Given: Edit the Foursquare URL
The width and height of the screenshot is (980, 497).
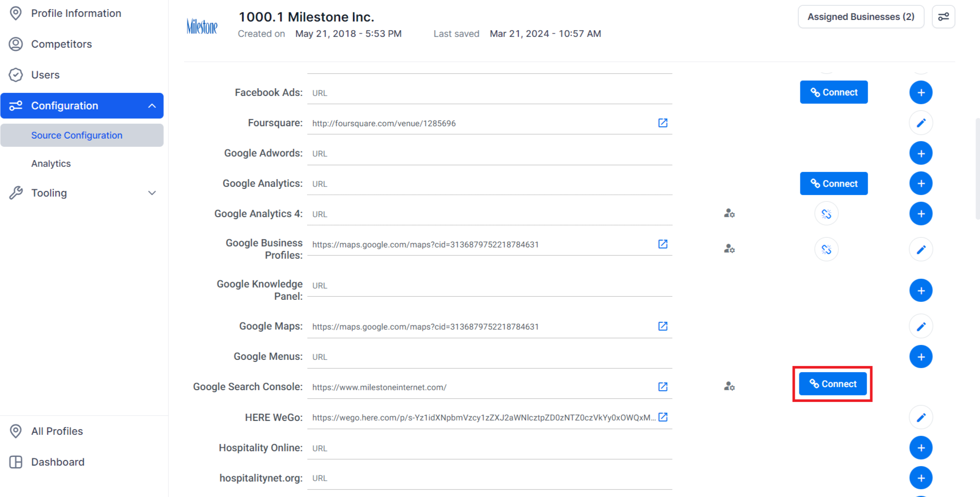Looking at the screenshot, I should tap(921, 123).
